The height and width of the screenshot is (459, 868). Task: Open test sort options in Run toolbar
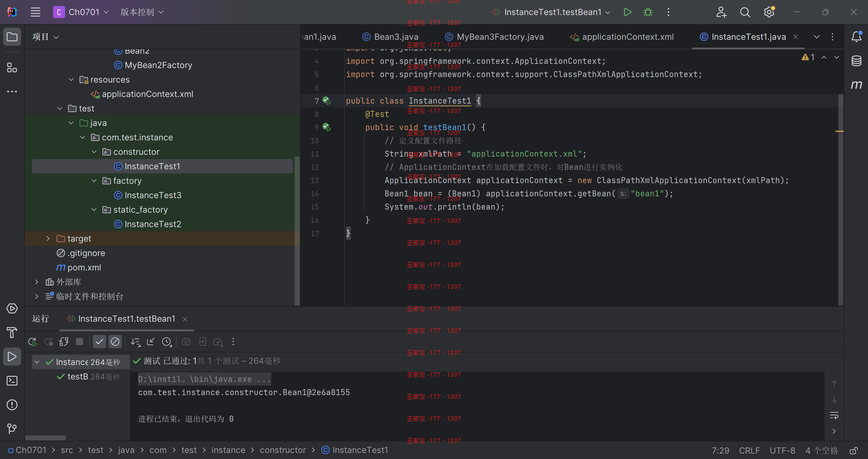pos(135,342)
